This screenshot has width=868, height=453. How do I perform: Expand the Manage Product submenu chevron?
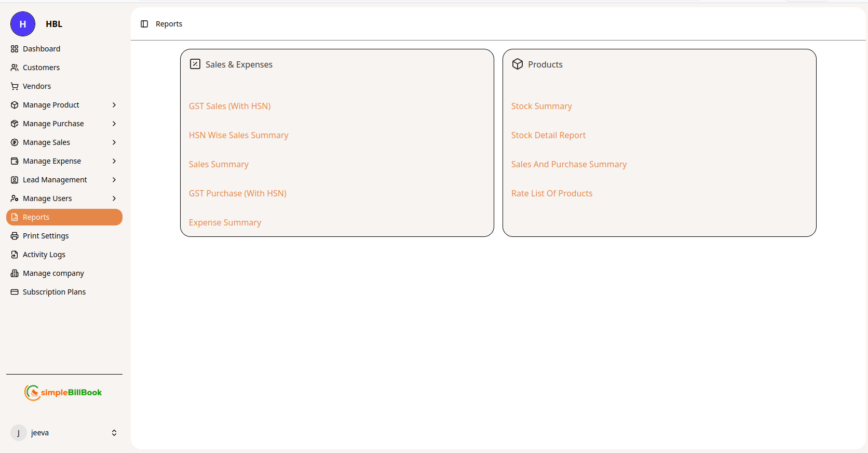pos(114,105)
